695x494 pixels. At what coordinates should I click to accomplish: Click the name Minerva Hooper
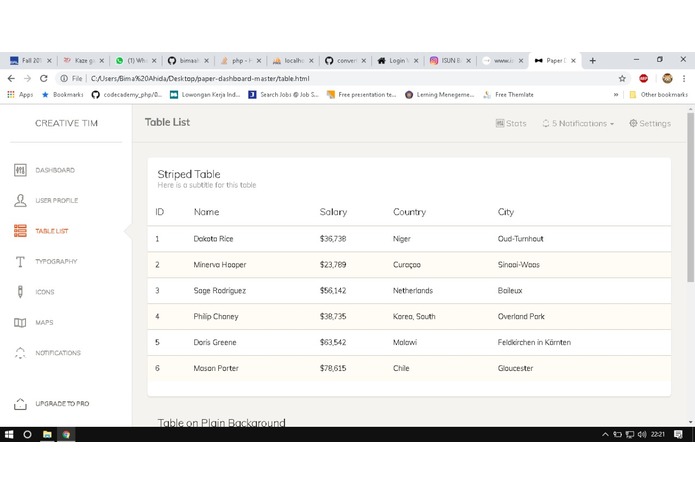219,265
